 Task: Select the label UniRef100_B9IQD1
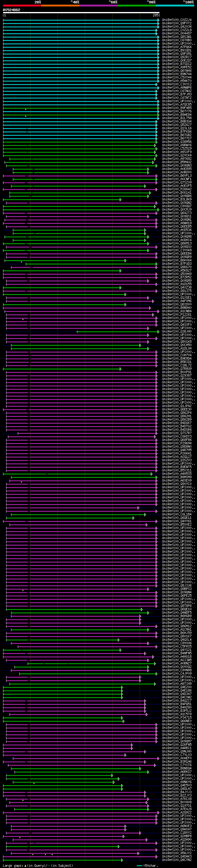click(177, 50)
